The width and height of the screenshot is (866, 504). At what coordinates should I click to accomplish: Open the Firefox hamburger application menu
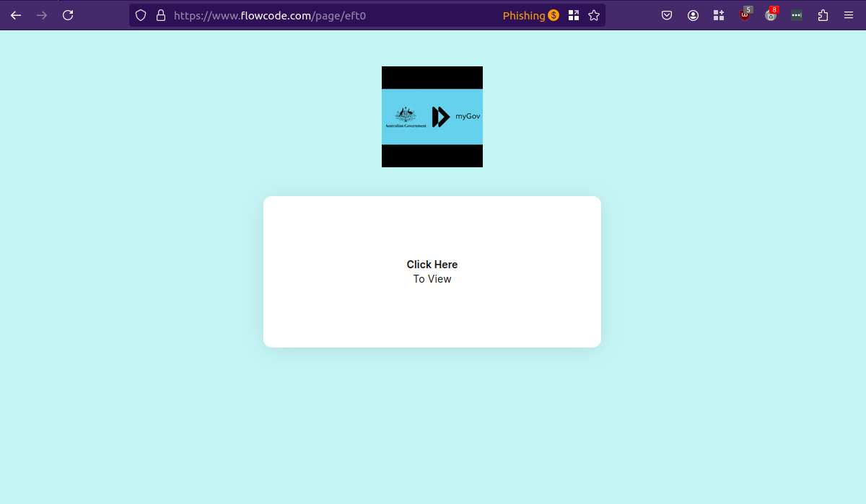849,15
